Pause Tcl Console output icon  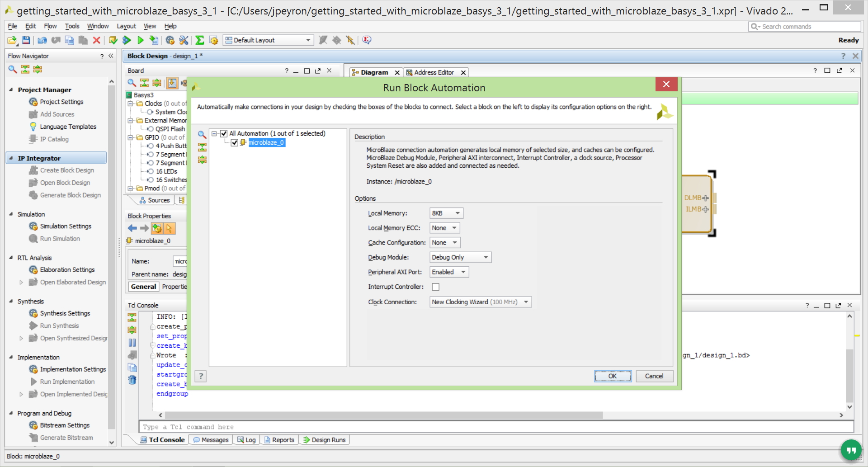click(x=132, y=343)
